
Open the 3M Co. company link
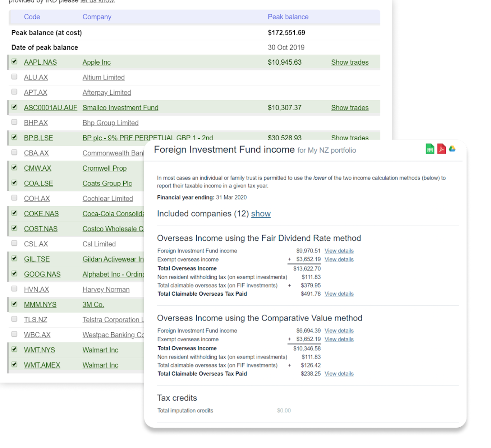click(93, 305)
